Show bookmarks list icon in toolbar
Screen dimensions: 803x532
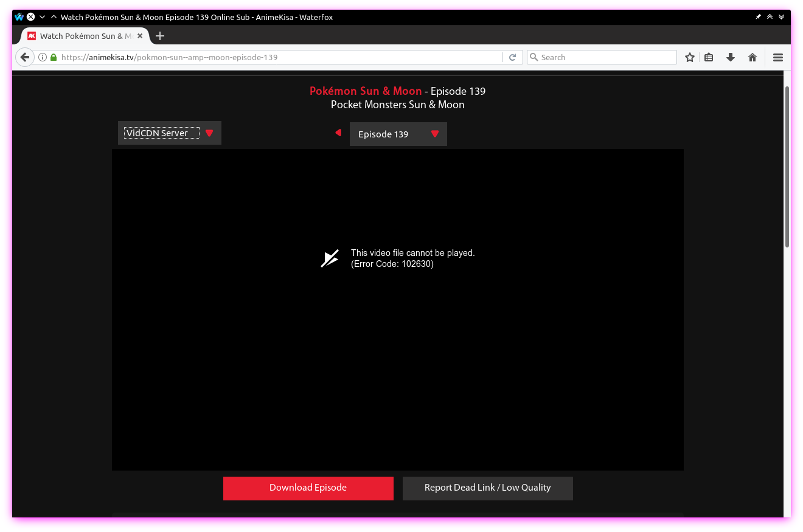tap(709, 57)
